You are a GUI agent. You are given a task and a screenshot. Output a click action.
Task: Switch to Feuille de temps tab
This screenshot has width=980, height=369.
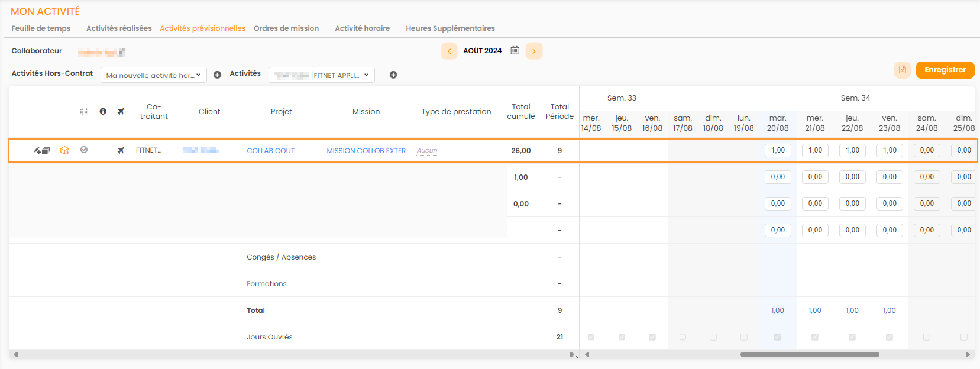tap(41, 28)
